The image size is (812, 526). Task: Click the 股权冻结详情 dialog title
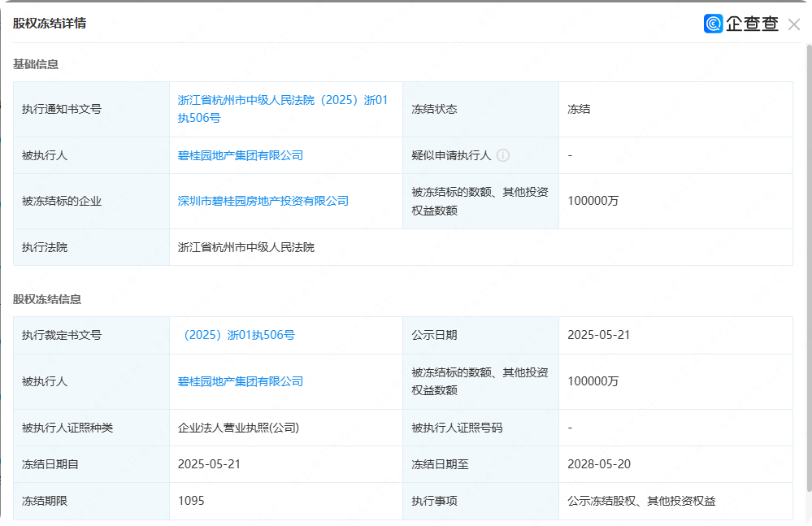[50, 24]
